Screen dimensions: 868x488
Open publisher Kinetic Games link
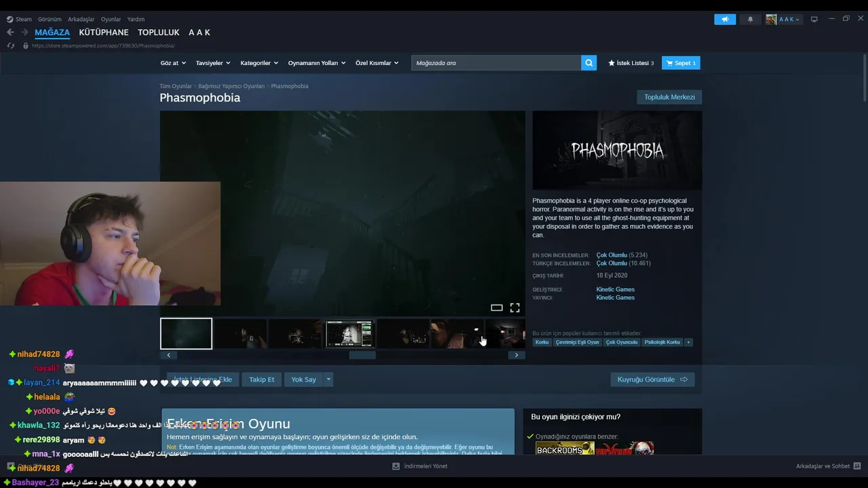coord(615,298)
